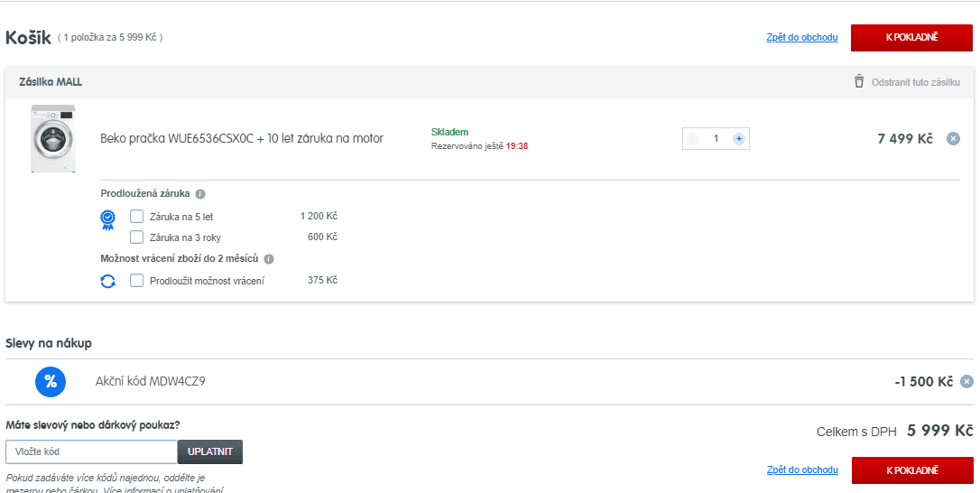Select the 5 999 Kč total price
The height and width of the screenshot is (493, 980).
tap(940, 431)
